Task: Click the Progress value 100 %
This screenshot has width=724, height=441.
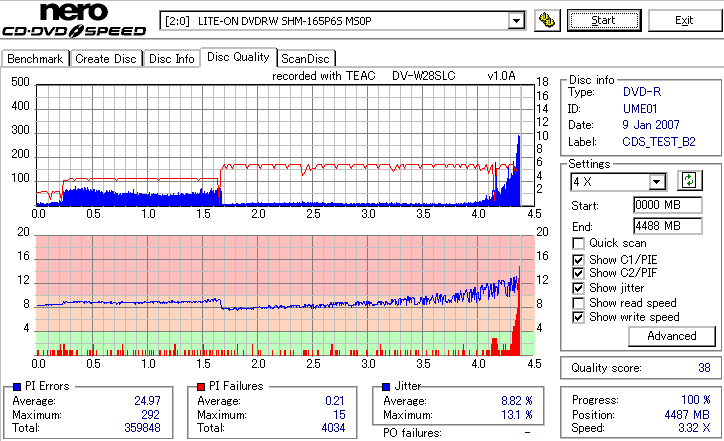Action: 695,400
